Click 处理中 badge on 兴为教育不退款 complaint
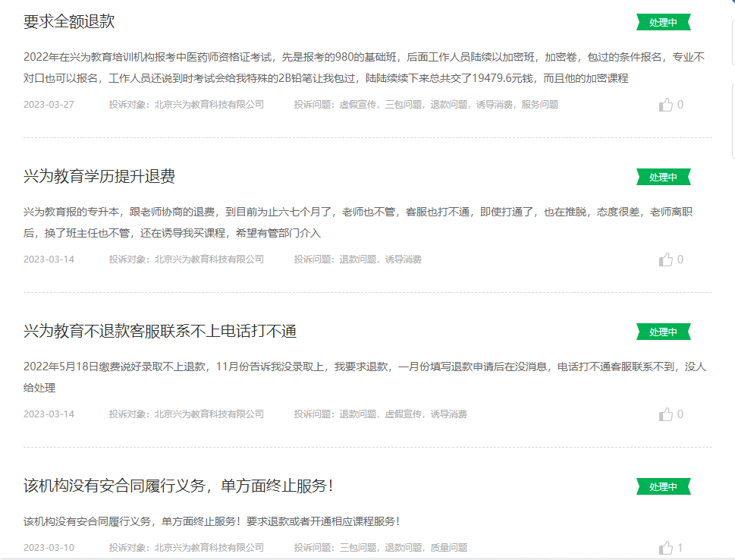Image resolution: width=735 pixels, height=560 pixels. [663, 332]
